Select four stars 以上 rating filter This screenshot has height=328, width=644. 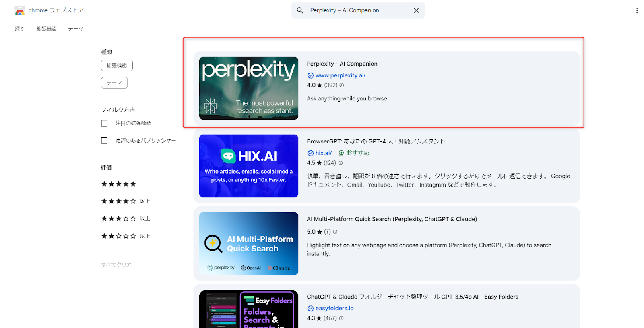126,201
